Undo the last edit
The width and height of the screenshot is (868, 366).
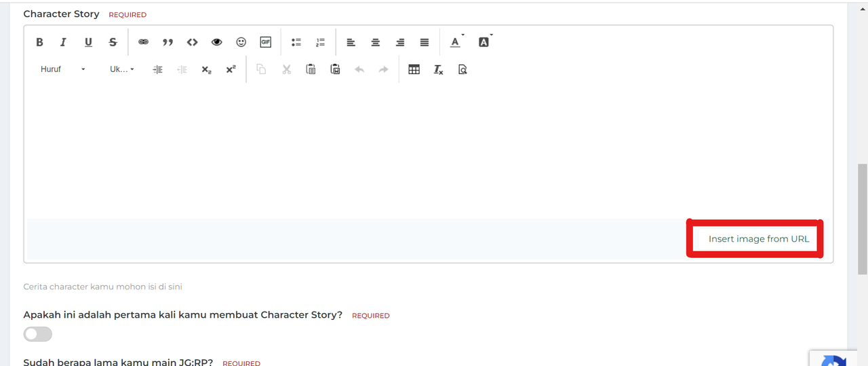[x=359, y=69]
